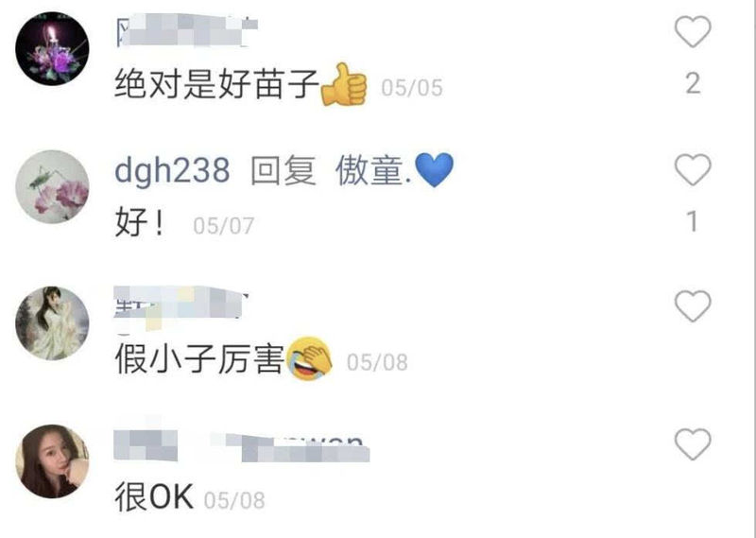756x538 pixels.
Task: Open the purple flower candle avatar profile
Action: click(52, 49)
